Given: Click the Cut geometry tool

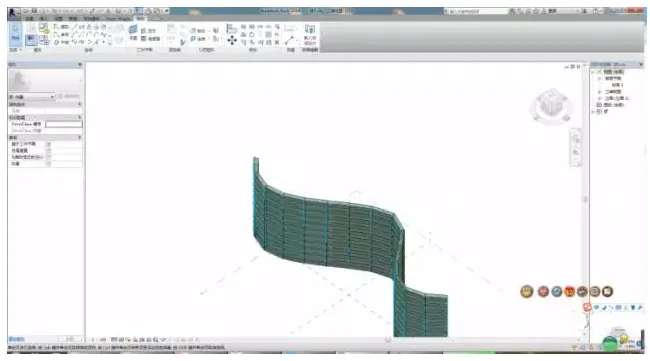Looking at the screenshot, I should (200, 31).
